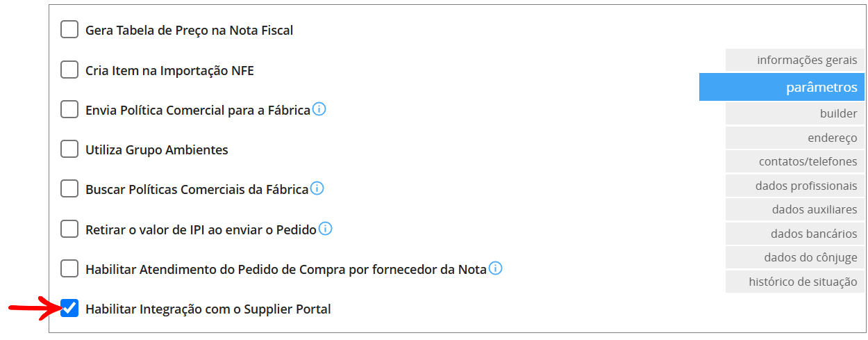Image resolution: width=868 pixels, height=340 pixels.
Task: Check Habilitar Atendimento do Pedido de Compra
Action: point(69,268)
